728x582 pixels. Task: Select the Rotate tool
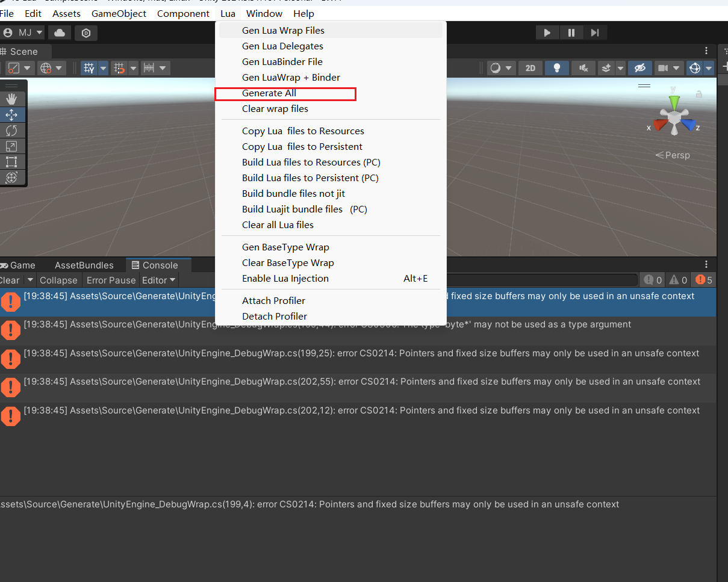[x=13, y=131]
